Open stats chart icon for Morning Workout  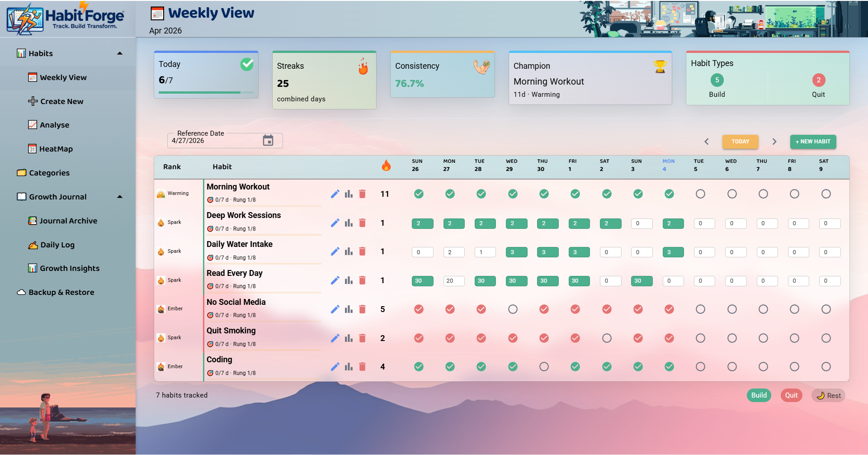click(x=349, y=194)
